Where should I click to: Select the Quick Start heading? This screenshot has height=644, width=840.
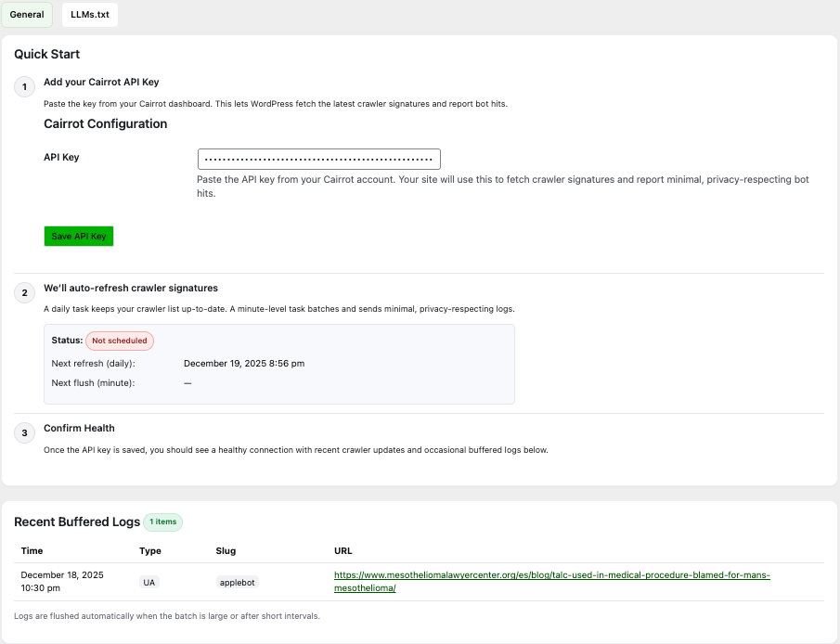pyautogui.click(x=45, y=54)
